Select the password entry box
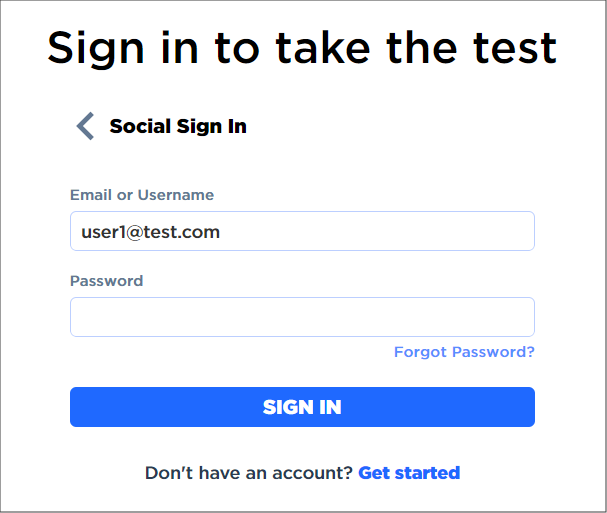 click(302, 317)
